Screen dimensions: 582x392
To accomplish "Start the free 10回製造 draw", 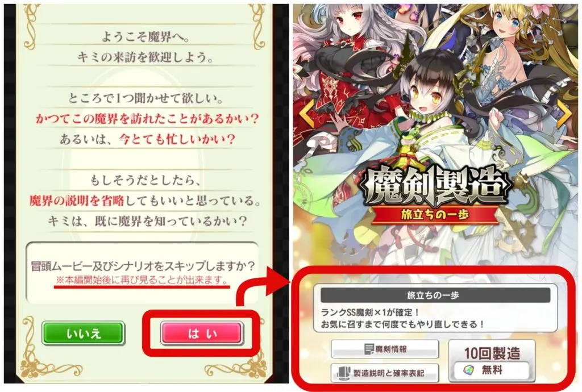I will click(492, 361).
